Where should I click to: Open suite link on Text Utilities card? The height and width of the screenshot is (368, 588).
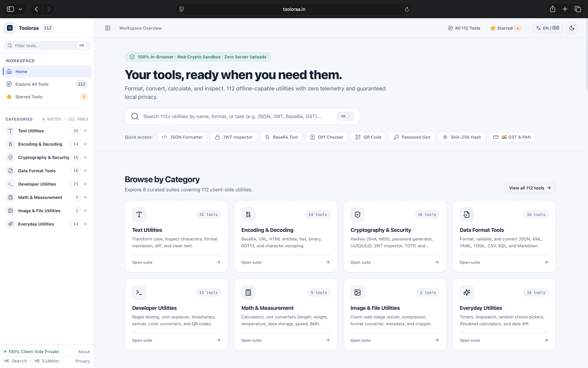tap(142, 262)
